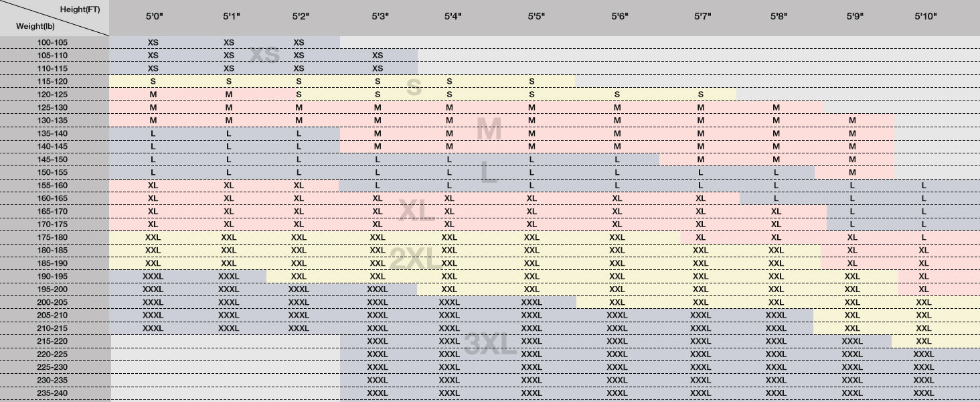This screenshot has width=980, height=402.
Task: Select the 235-240 weight row label
Action: click(x=54, y=393)
